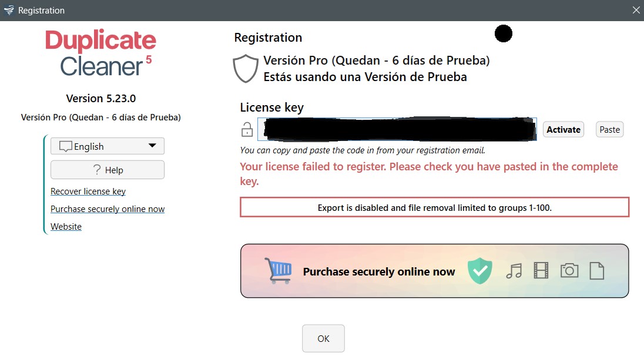The width and height of the screenshot is (644, 363).
Task: Click the green checkmark shield icon
Action: click(479, 271)
